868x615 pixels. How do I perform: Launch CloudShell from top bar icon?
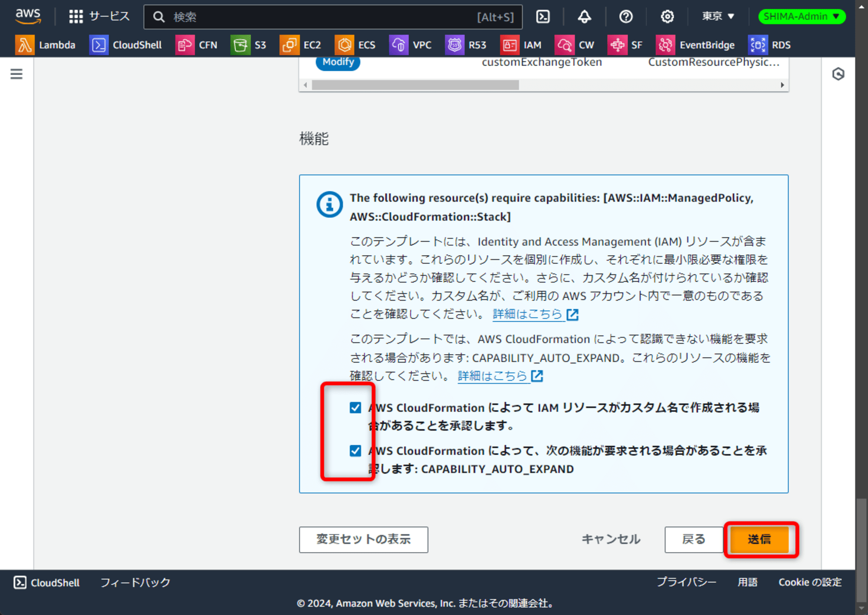(543, 16)
